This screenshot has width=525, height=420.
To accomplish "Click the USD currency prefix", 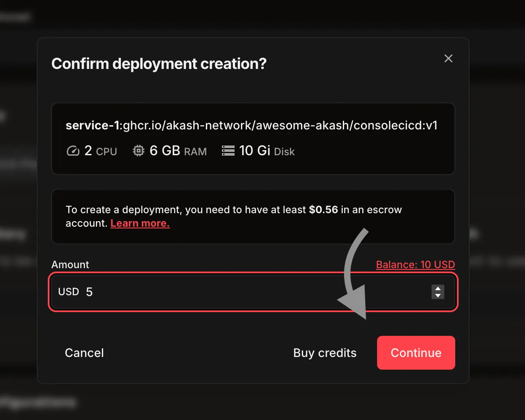I will coord(68,292).
